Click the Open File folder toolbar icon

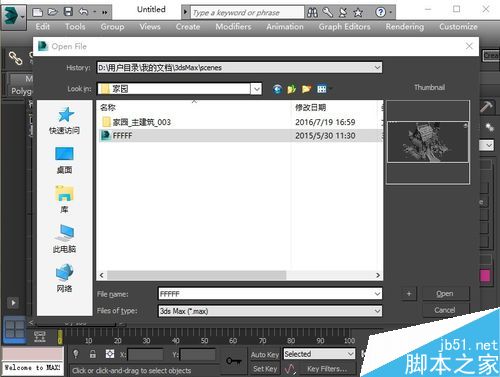(x=52, y=12)
